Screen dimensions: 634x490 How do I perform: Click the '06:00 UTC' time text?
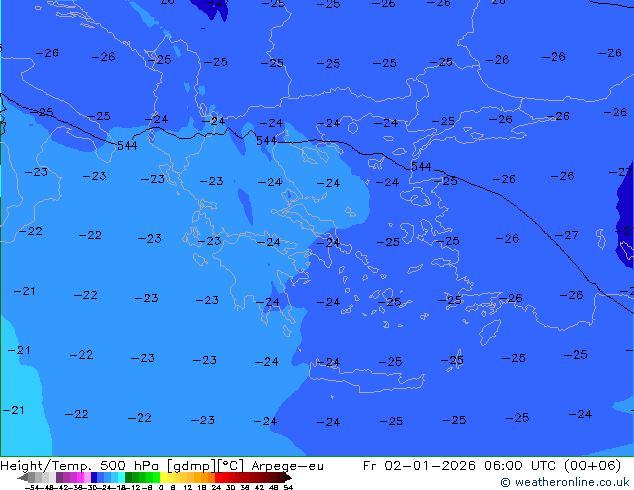[521, 466]
